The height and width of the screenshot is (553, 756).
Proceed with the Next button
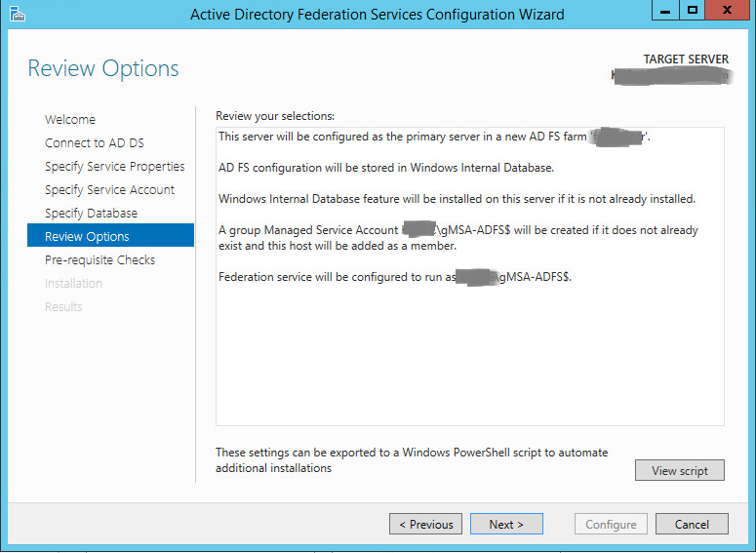(506, 524)
